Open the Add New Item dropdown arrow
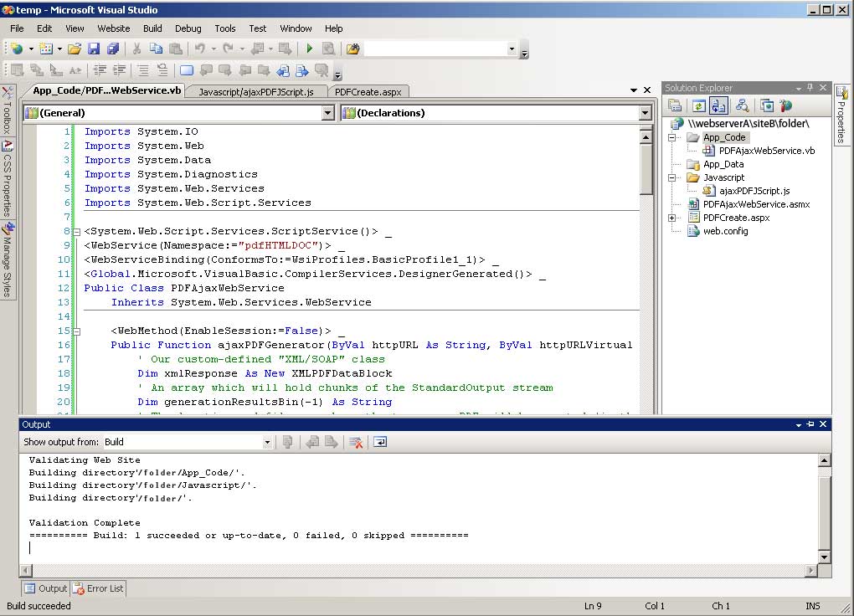 click(x=59, y=49)
